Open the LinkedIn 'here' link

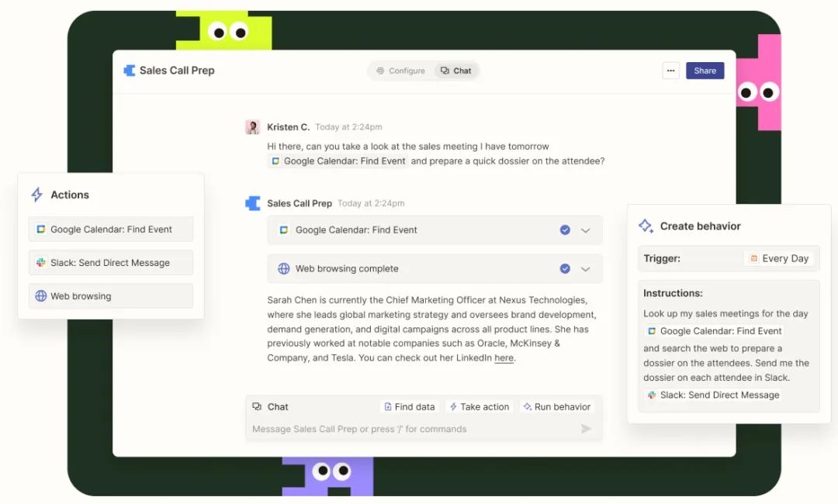pyautogui.click(x=504, y=357)
